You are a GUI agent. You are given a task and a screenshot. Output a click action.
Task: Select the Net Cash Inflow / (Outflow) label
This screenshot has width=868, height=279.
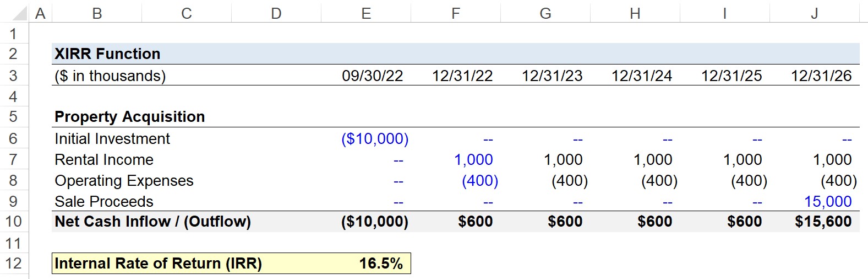click(x=153, y=222)
